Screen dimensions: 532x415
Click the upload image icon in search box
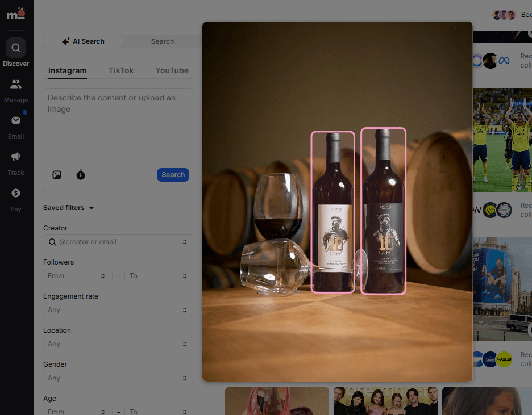coord(57,175)
